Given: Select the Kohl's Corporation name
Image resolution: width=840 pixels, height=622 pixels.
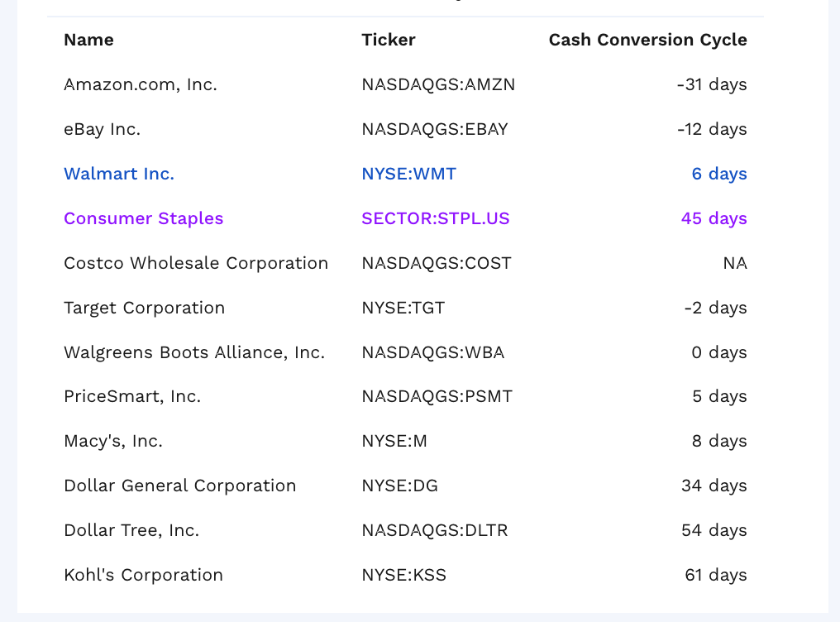Looking at the screenshot, I should (143, 575).
